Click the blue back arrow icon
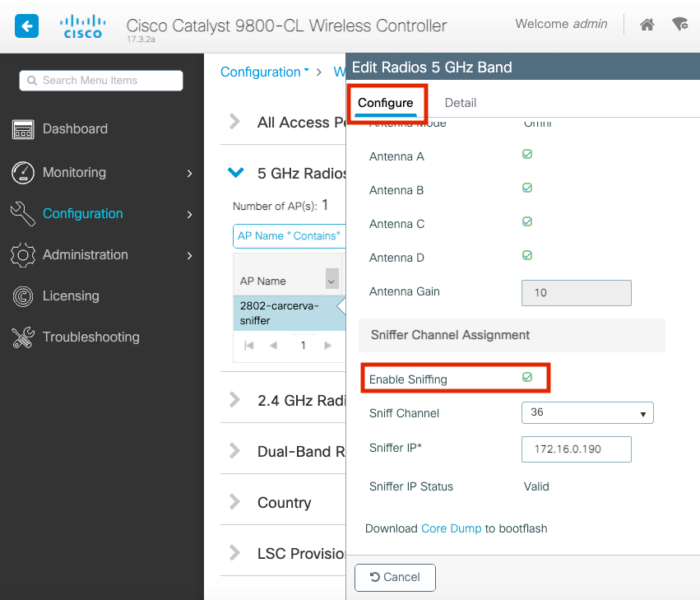 [x=26, y=27]
